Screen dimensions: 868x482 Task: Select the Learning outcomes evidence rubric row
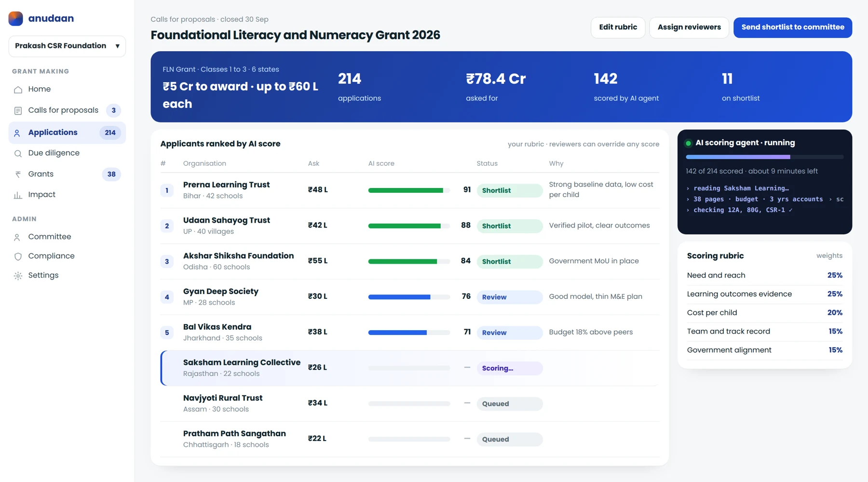(x=765, y=294)
